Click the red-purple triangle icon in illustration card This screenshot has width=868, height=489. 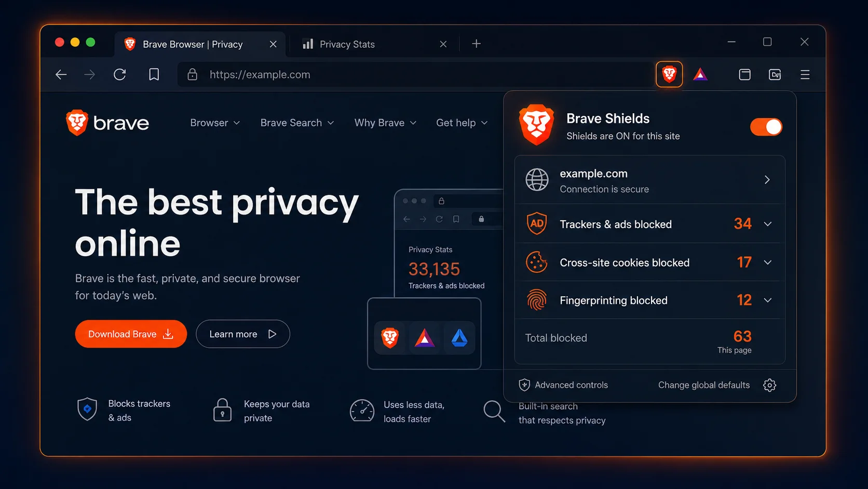click(x=425, y=338)
